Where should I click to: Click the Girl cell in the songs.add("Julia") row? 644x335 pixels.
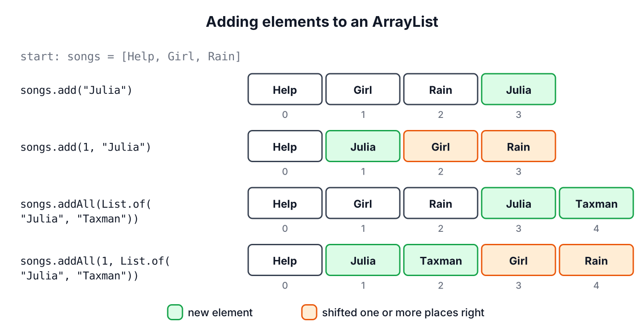point(363,89)
